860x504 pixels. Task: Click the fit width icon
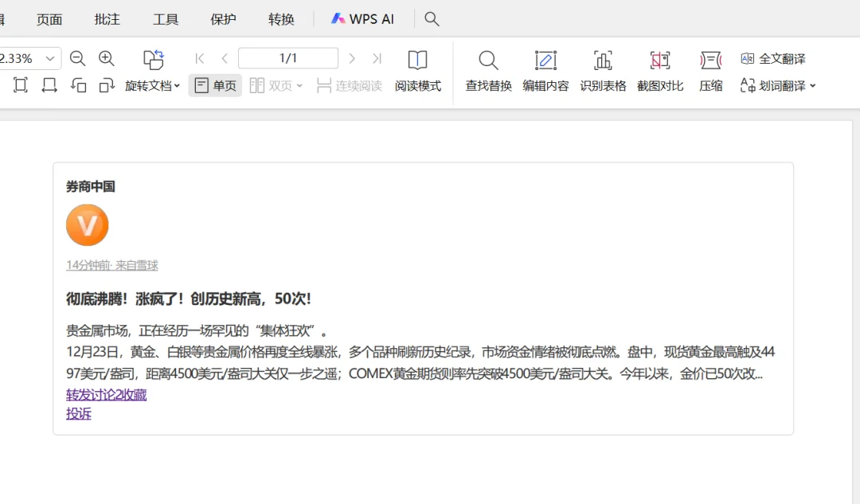(49, 85)
